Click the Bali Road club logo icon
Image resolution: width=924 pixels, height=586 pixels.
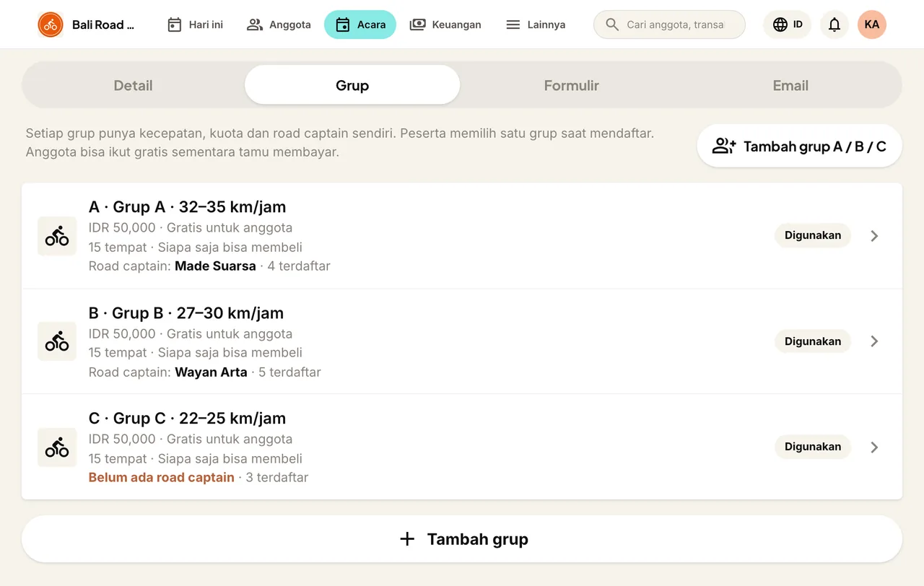coord(51,25)
